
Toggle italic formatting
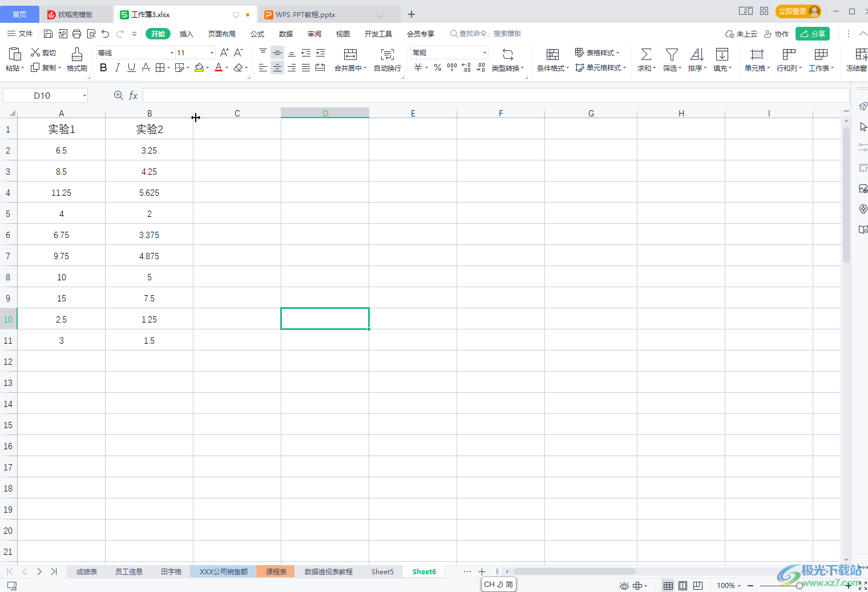click(118, 67)
